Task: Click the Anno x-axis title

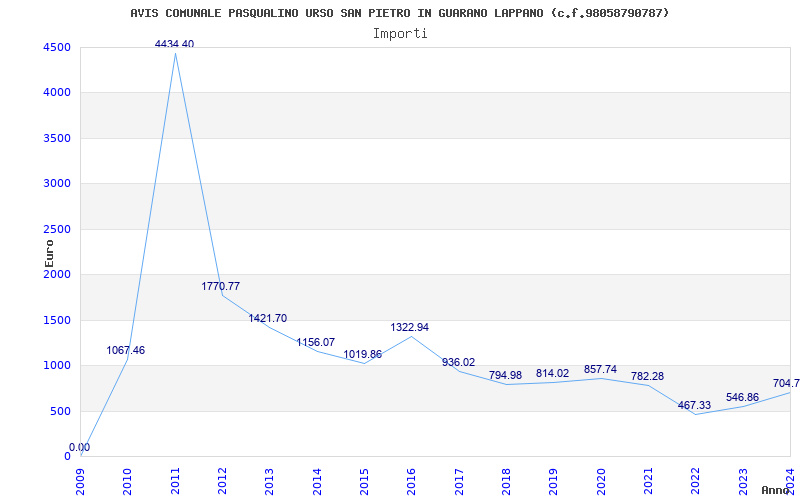Action: point(776,490)
